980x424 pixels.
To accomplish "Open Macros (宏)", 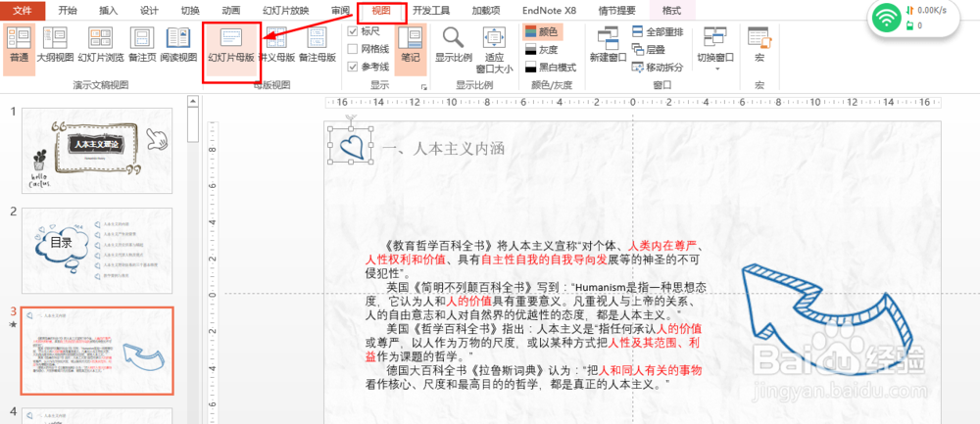I will pos(759,45).
